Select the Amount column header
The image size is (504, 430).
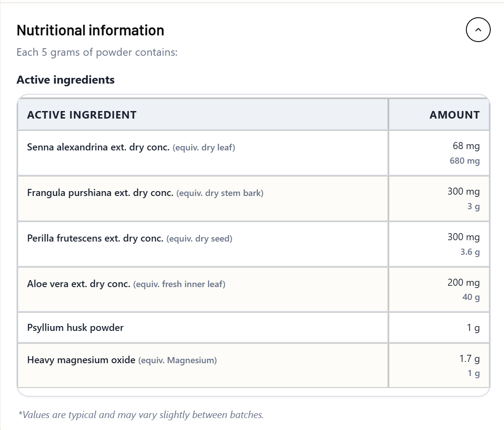(x=454, y=115)
